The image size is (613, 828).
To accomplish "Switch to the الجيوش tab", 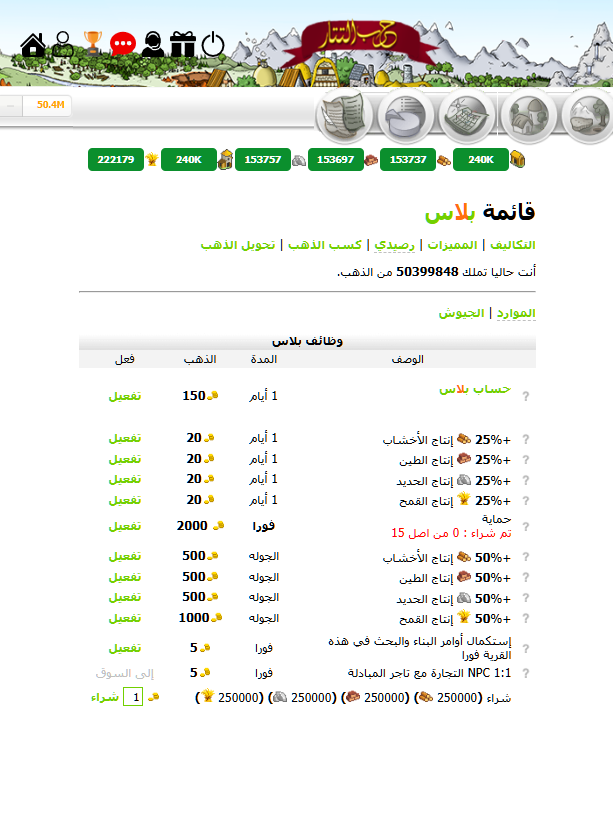I will [460, 313].
